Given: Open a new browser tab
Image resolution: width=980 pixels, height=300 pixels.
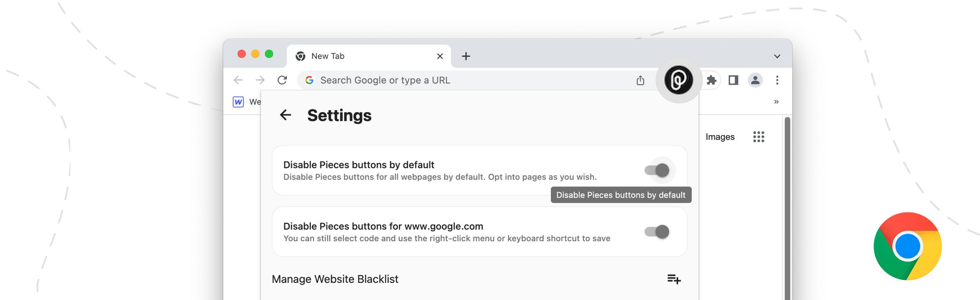Looking at the screenshot, I should (466, 56).
